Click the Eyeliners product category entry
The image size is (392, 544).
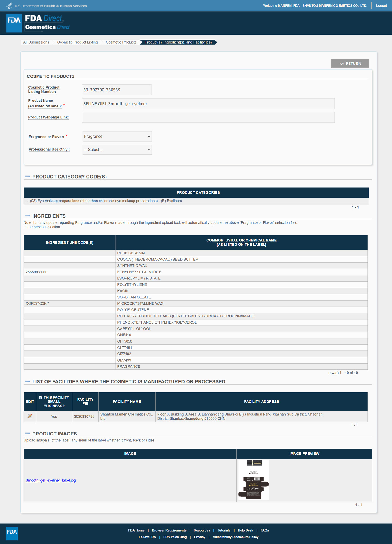[106, 201]
